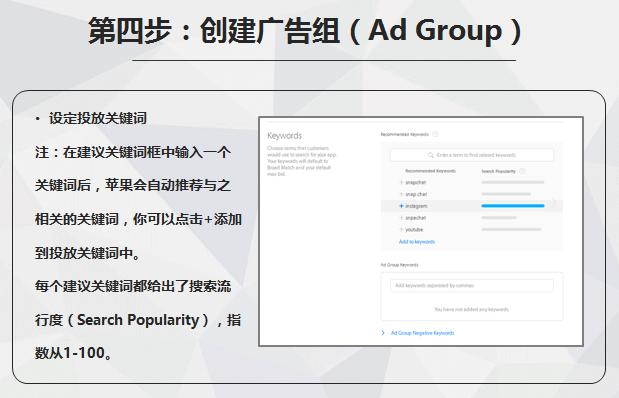Click the 'Search Popularity' column header
619x398 pixels.
coord(498,171)
